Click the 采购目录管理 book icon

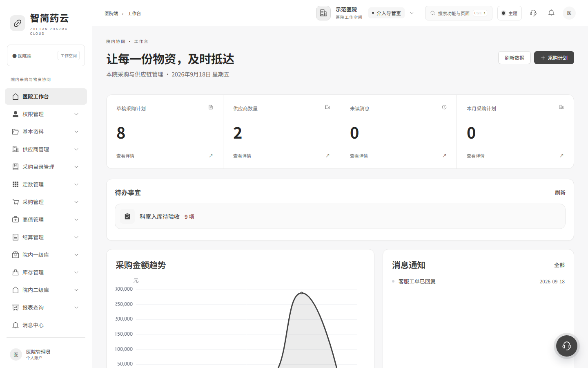pos(16,167)
